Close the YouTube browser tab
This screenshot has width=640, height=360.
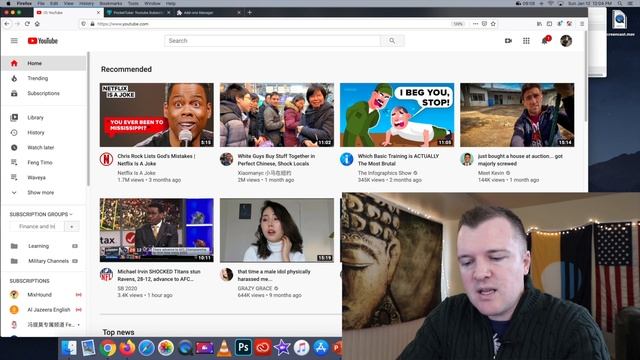click(98, 13)
